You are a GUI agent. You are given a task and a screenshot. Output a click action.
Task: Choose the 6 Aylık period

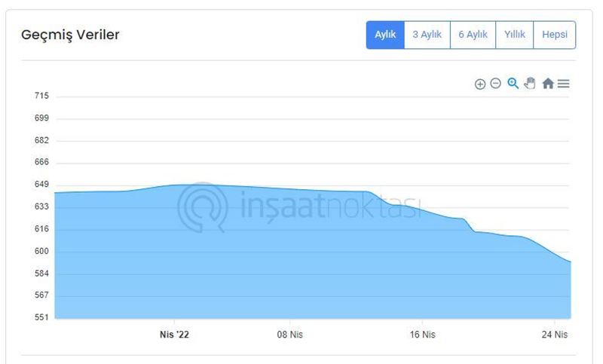[473, 35]
